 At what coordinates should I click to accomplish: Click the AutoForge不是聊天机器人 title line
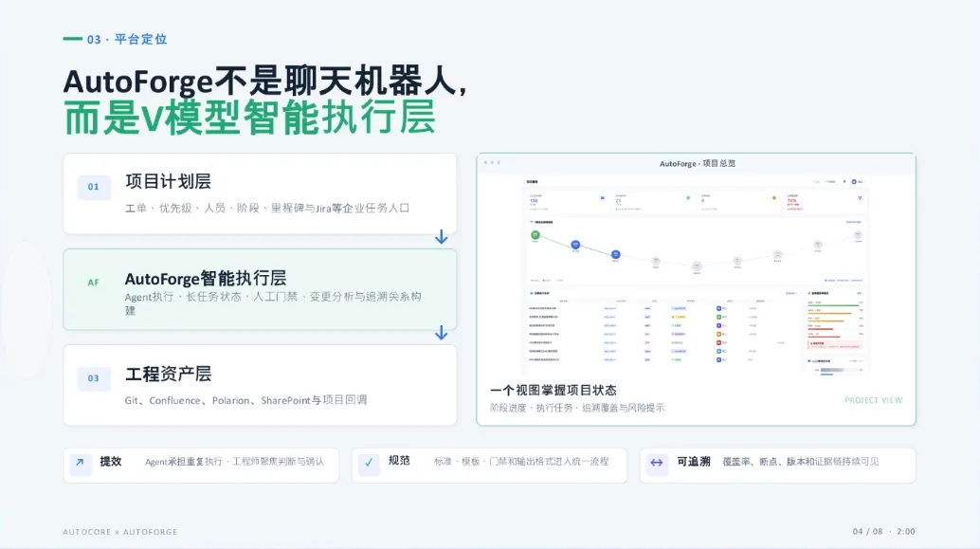(x=265, y=82)
